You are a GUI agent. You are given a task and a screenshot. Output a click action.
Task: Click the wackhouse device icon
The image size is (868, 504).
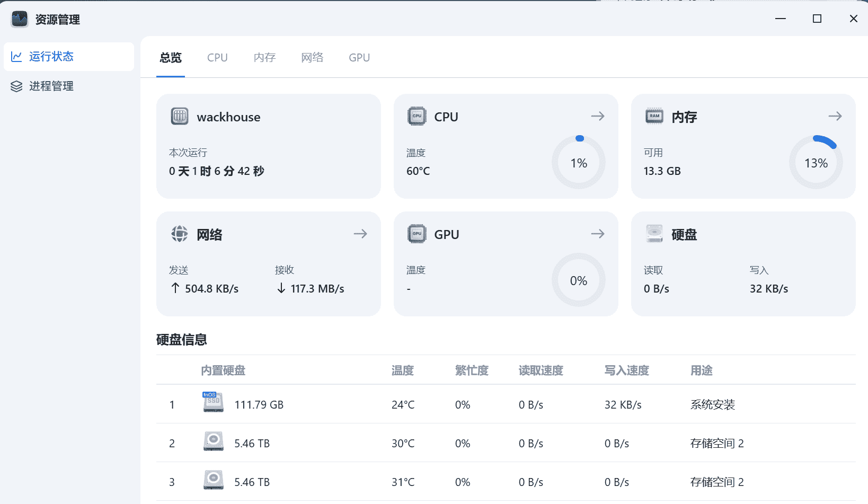180,116
